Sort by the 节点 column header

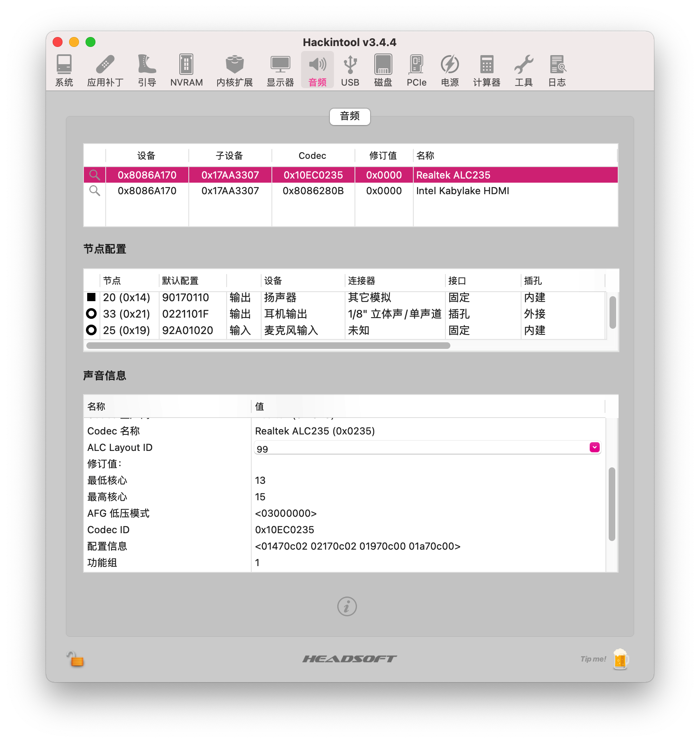[x=129, y=281]
